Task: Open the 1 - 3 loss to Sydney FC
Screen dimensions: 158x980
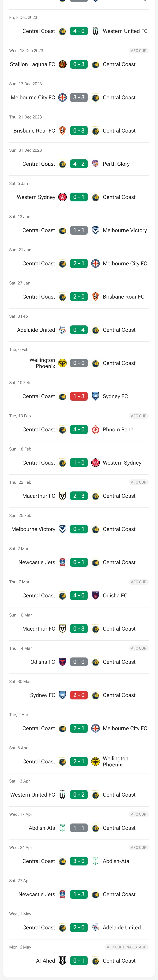Action: click(x=79, y=396)
